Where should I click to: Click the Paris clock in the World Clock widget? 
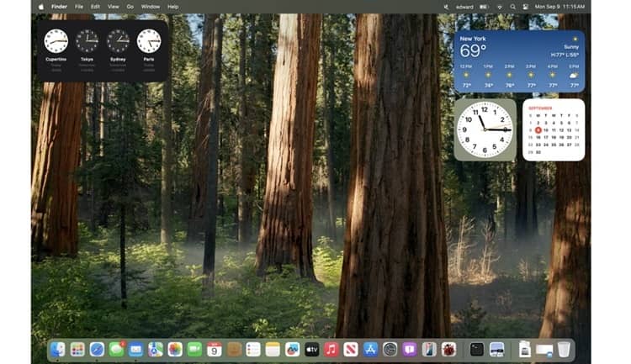pos(149,41)
